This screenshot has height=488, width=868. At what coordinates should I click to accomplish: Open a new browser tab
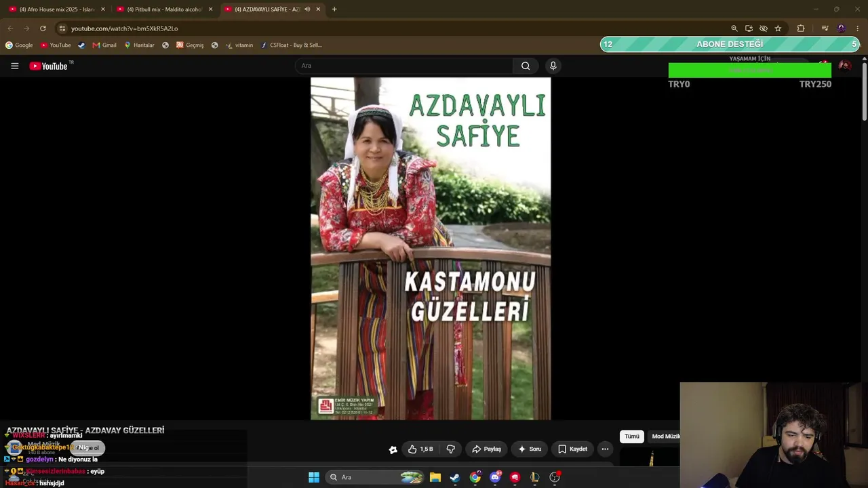(x=334, y=9)
